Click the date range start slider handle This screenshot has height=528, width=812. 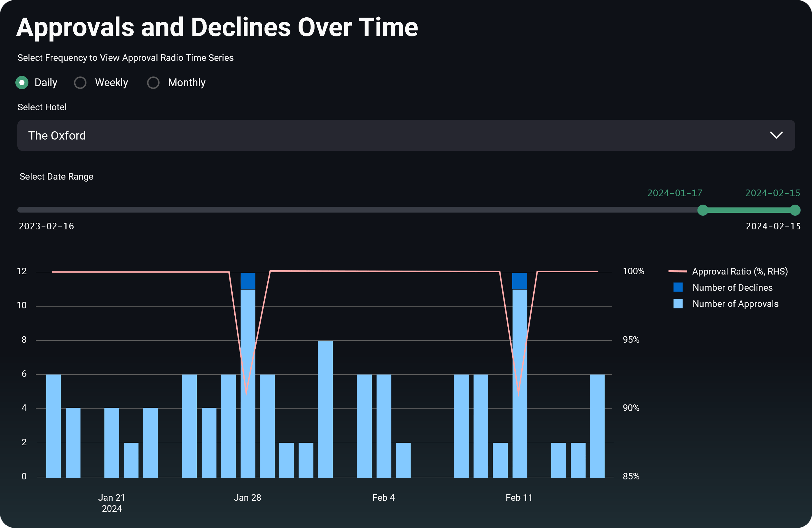click(x=702, y=210)
